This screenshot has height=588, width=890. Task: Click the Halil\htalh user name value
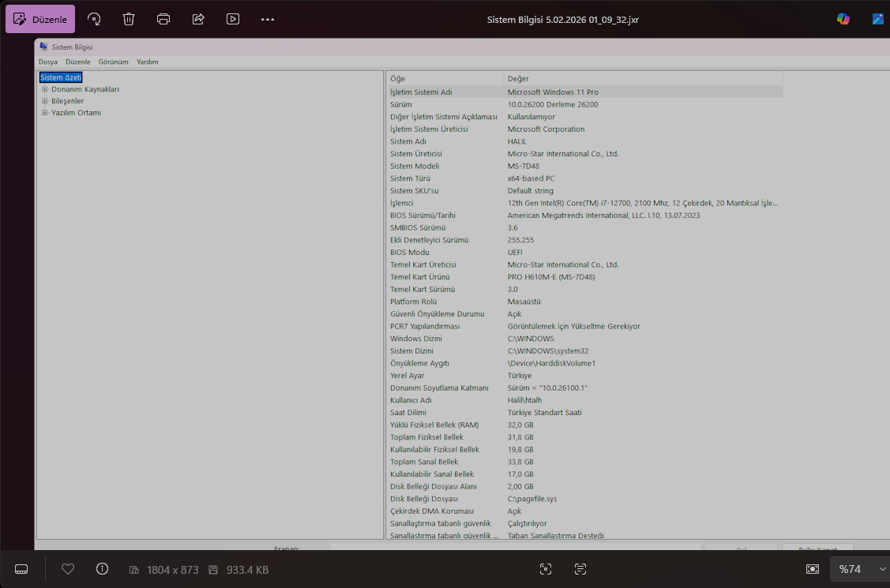coord(524,400)
